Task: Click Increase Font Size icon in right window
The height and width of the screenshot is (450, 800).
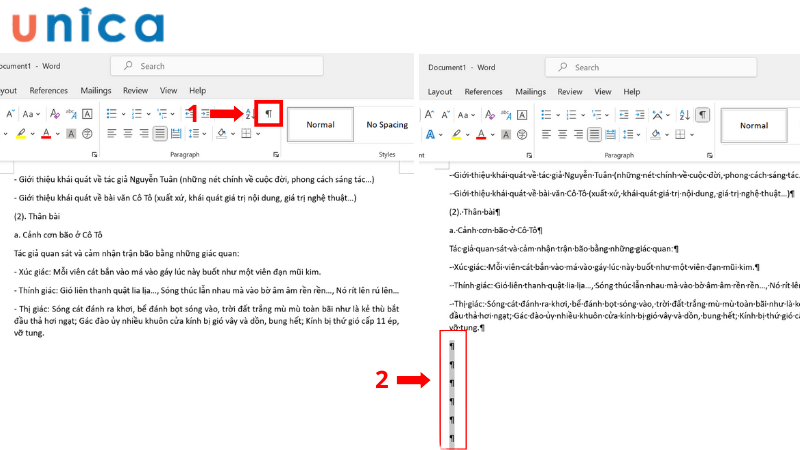Action: coord(429,115)
